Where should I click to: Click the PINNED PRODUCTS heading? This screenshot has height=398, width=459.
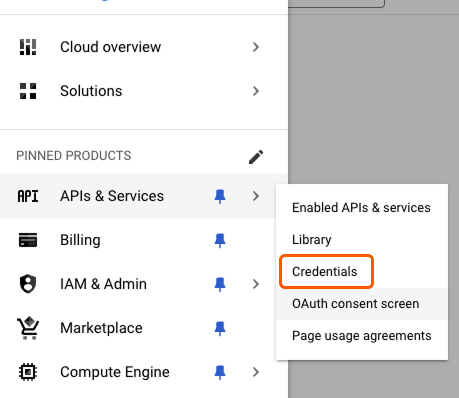74,156
